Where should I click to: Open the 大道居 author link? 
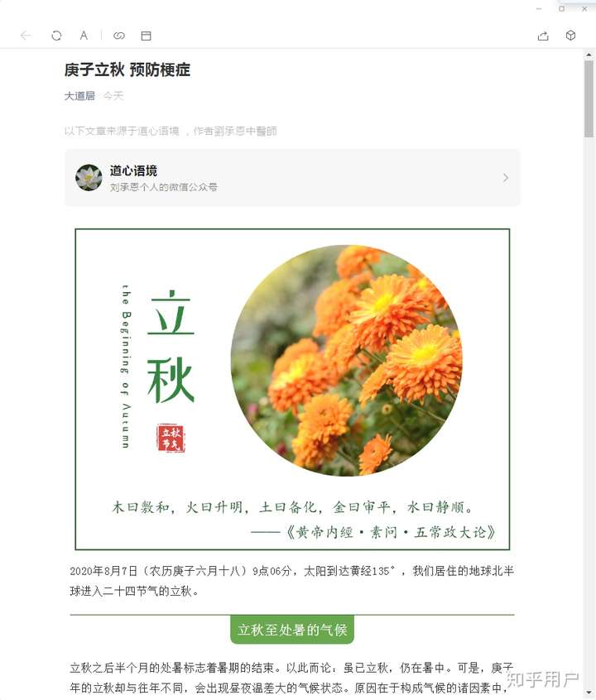(79, 95)
